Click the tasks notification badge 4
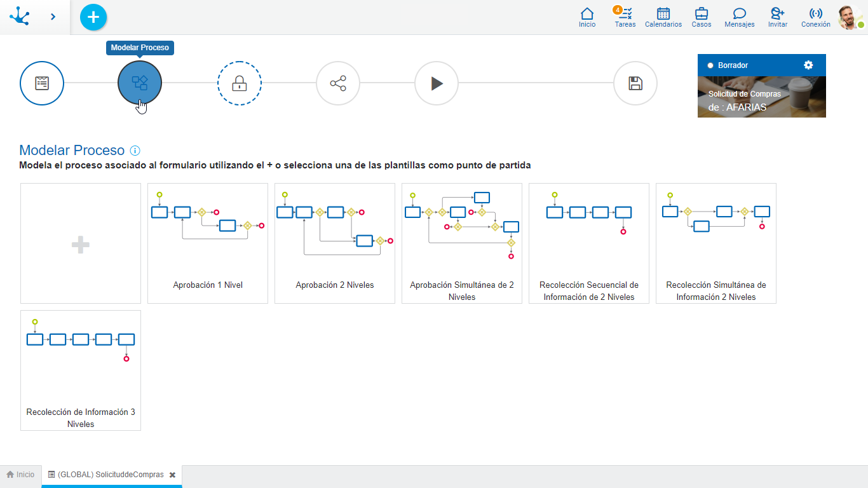 click(x=617, y=10)
